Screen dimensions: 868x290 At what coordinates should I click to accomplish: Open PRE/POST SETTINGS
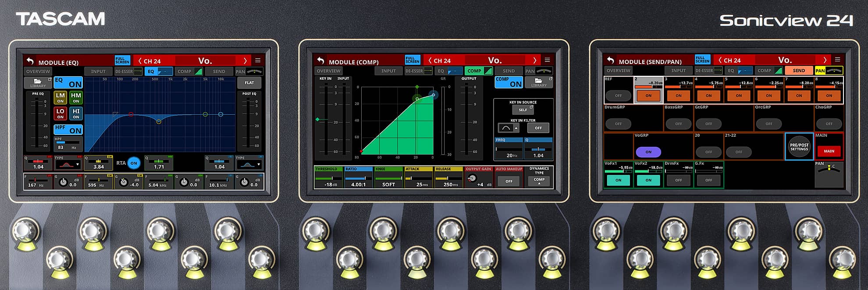point(799,147)
